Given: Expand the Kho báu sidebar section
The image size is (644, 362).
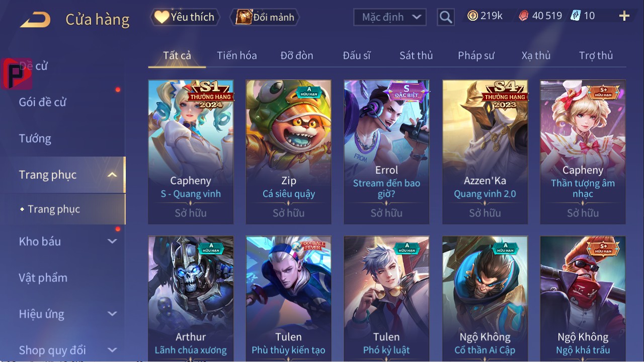Looking at the screenshot, I should [x=112, y=242].
